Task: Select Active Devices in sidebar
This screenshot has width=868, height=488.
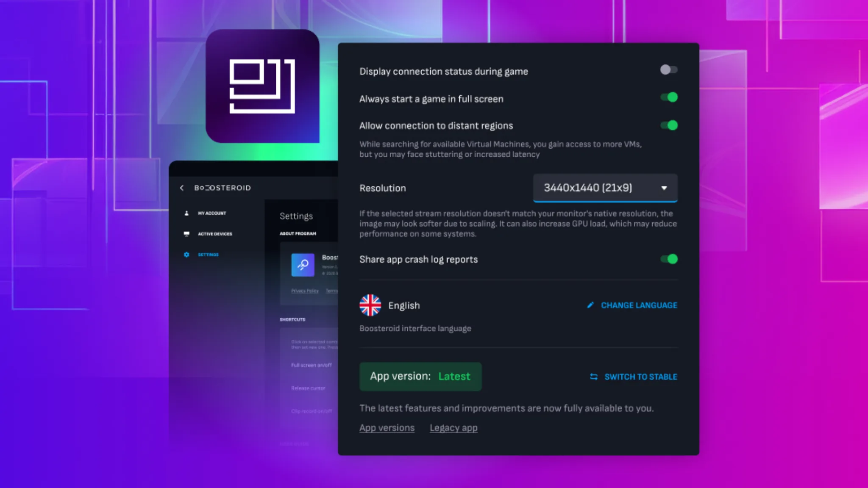Action: point(215,234)
